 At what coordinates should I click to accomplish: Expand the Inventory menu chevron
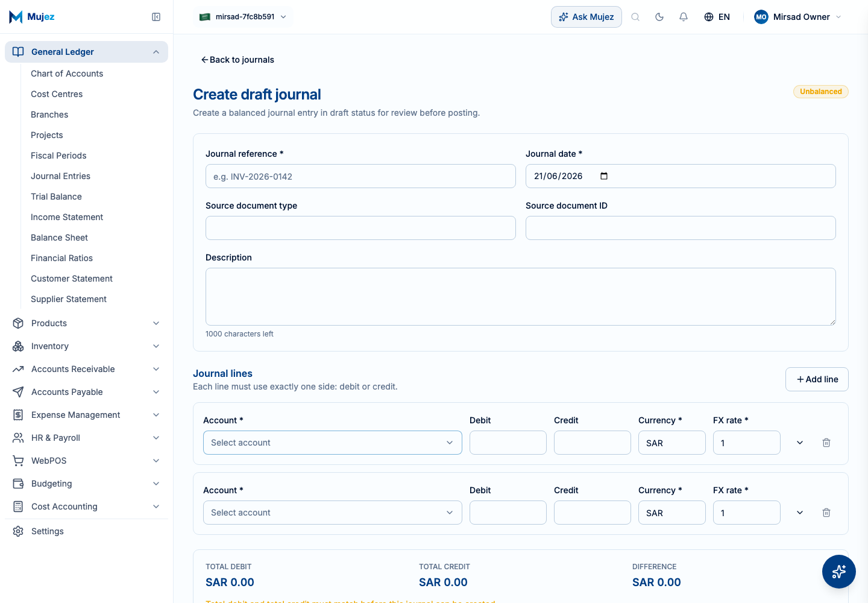click(x=156, y=346)
